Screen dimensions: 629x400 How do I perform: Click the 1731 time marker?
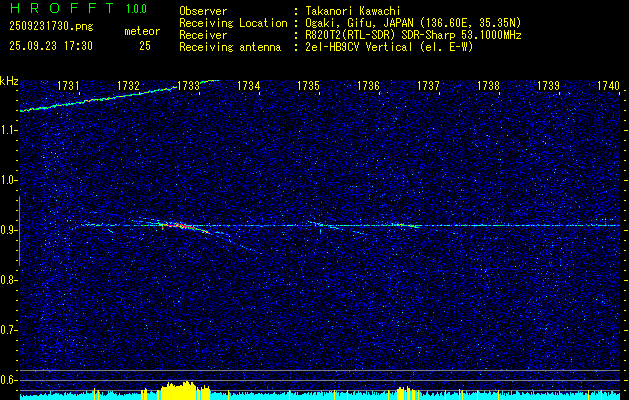pyautogui.click(x=68, y=86)
